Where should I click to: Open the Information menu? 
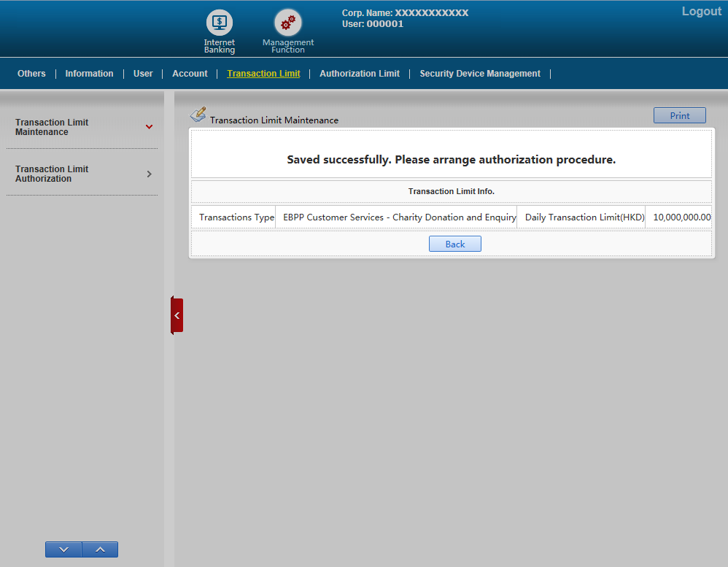click(x=89, y=74)
